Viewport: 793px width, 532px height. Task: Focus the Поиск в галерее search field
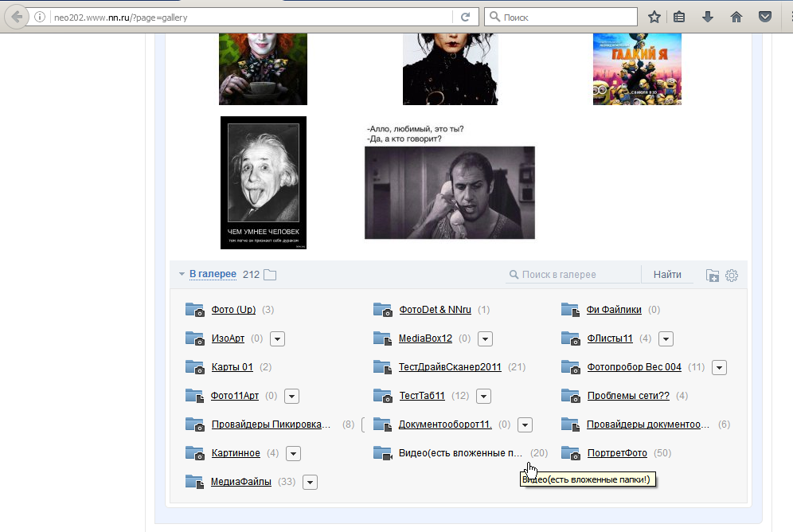pos(573,275)
